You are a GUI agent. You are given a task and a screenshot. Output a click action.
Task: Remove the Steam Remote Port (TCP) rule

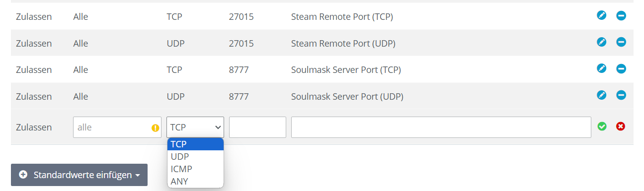tap(621, 15)
